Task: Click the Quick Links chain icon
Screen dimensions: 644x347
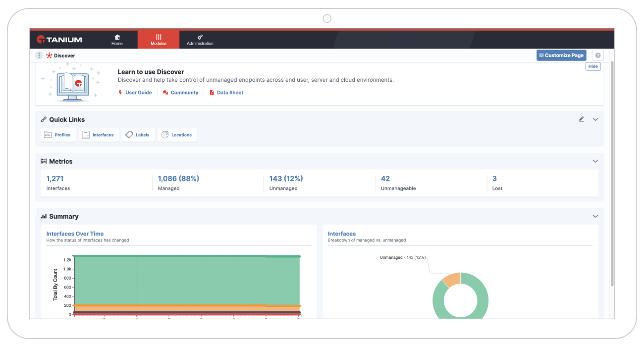Action: click(44, 119)
